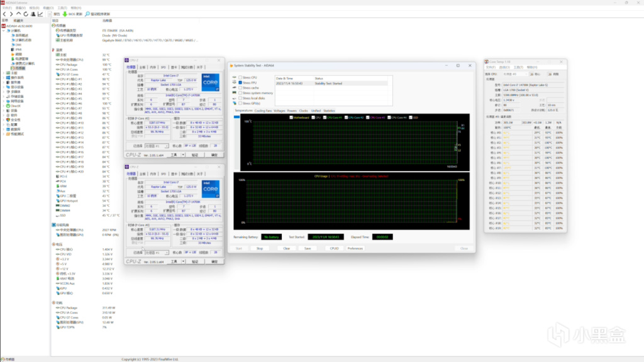The width and height of the screenshot is (644, 362).
Task: Click the status bar sensor icon
Action: point(3,359)
